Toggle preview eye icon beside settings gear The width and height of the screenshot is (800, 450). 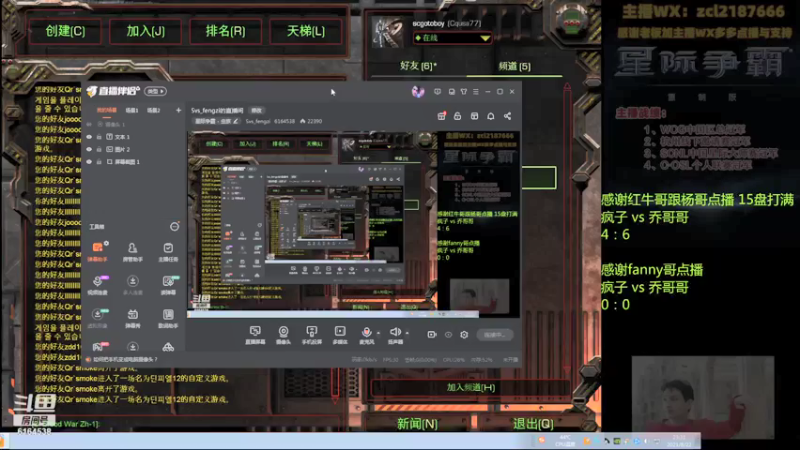(448, 335)
